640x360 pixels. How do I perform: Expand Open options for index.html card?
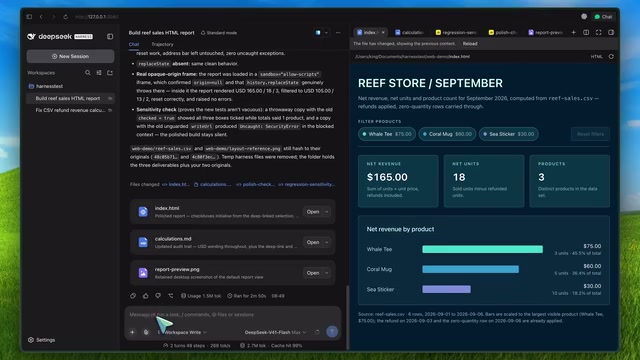pyautogui.click(x=327, y=212)
